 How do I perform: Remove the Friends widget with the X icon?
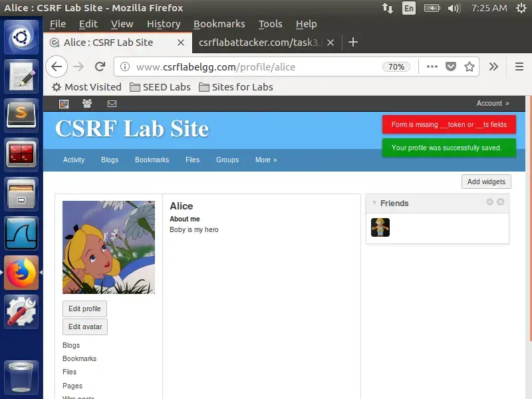(x=501, y=202)
